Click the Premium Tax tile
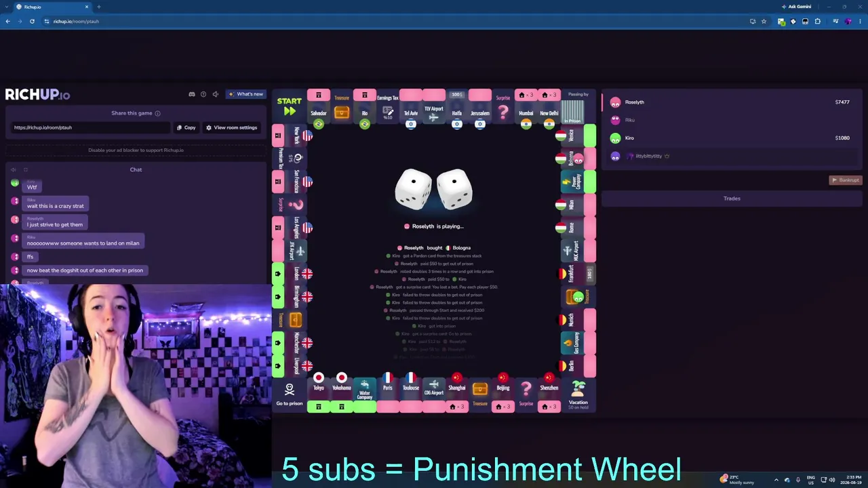The width and height of the screenshot is (868, 488). (290, 159)
